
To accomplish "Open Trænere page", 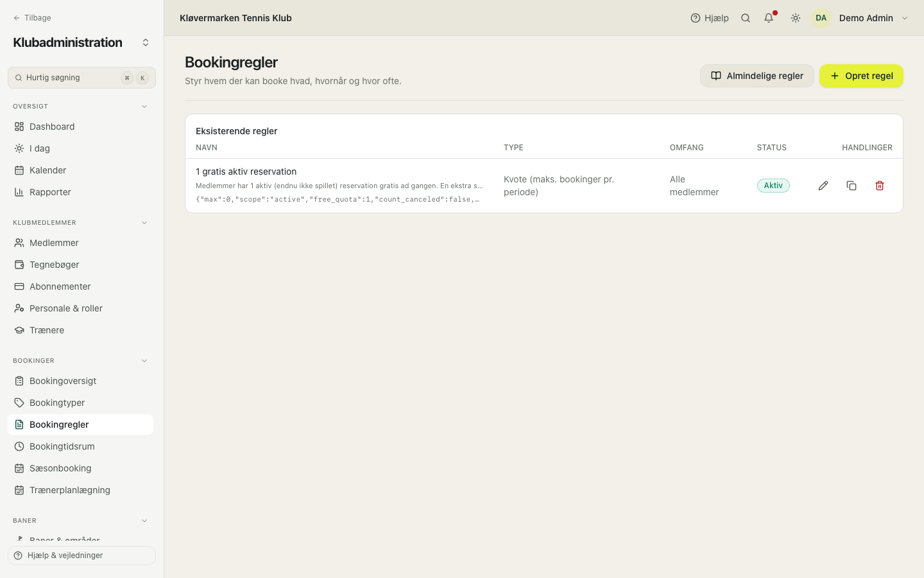I will (x=80, y=330).
